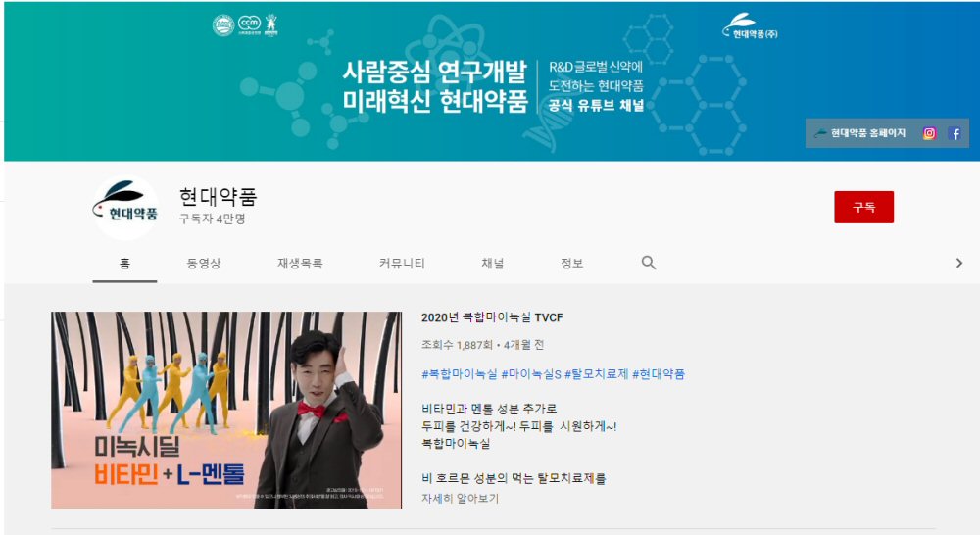Click the 구독자 4만명 subscriber count

pos(212,219)
